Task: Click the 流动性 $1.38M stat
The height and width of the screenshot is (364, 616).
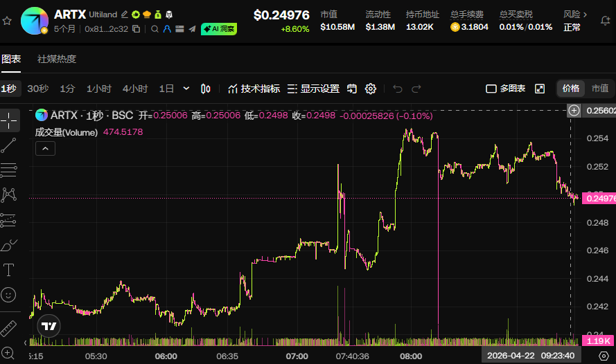Action: pyautogui.click(x=380, y=21)
